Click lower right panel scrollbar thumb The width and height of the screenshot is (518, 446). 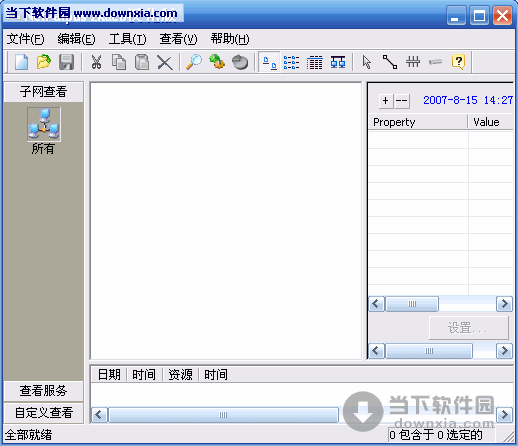pyautogui.click(x=429, y=351)
